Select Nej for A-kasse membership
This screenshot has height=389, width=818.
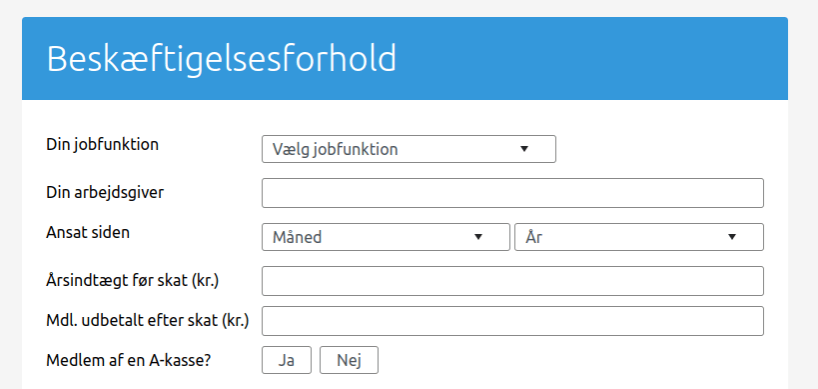[349, 360]
